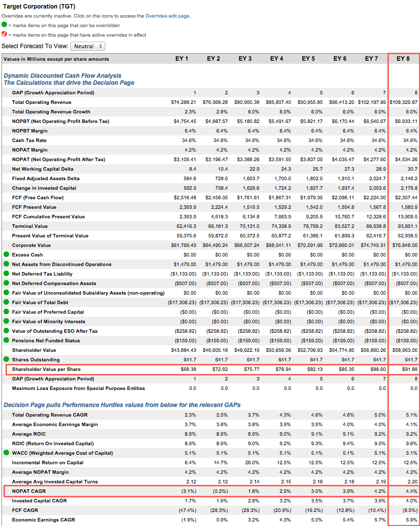Click the Average Avg Invested Capital Turns label
Viewport: 420px width, 526px height.
coord(55,481)
